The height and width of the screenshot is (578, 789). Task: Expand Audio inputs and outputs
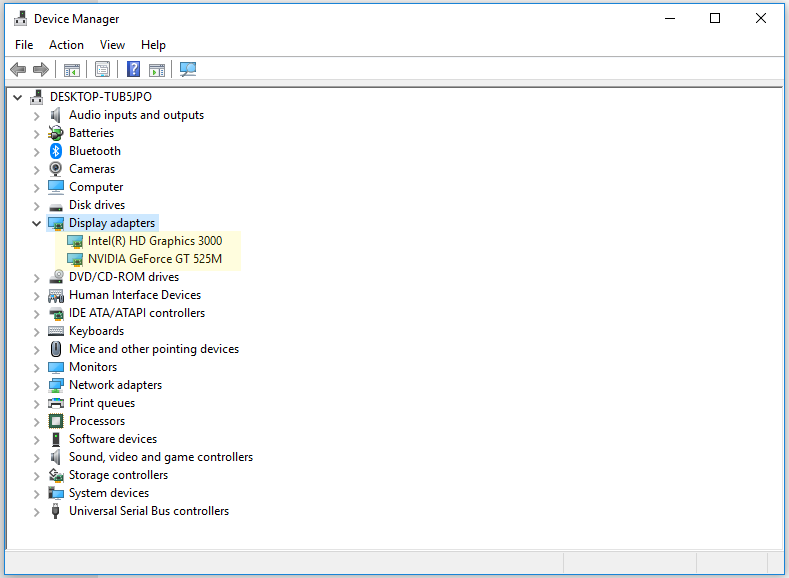36,116
